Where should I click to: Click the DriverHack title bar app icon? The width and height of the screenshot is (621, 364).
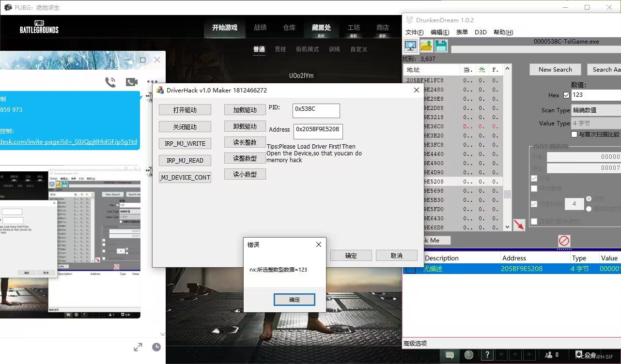tap(160, 90)
